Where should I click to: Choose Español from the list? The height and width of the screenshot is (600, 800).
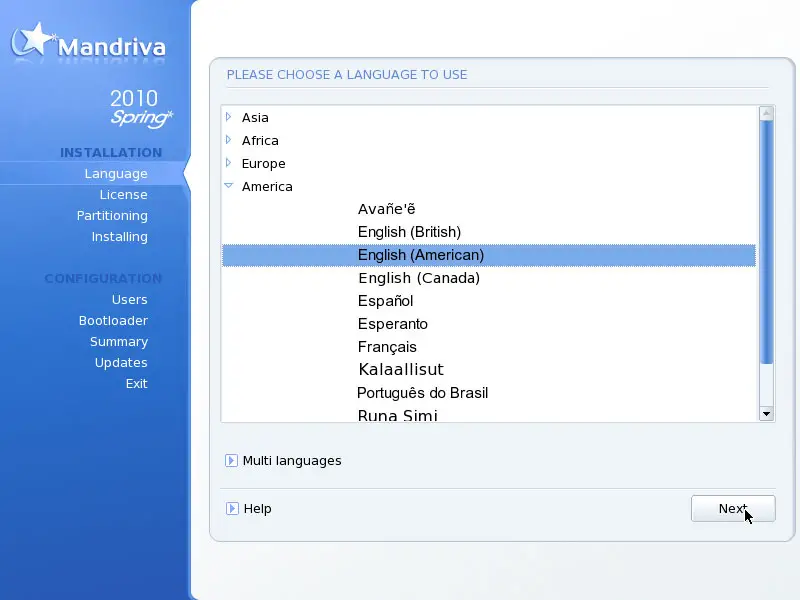point(385,301)
